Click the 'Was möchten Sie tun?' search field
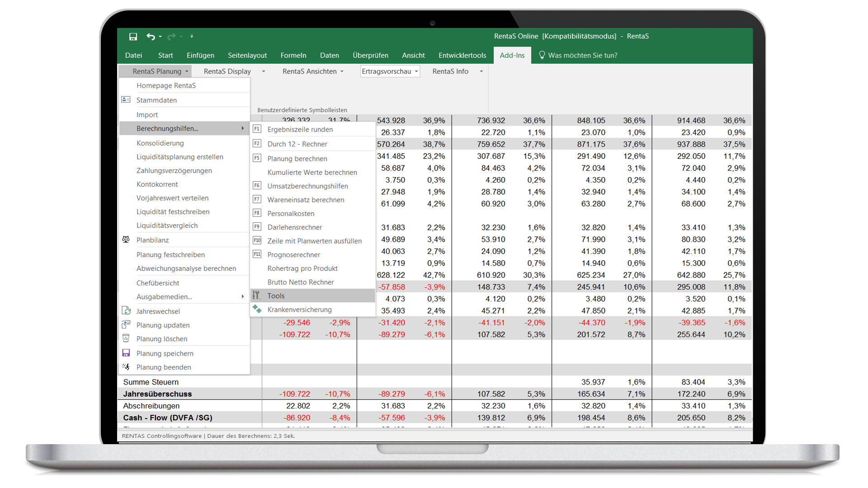Viewport: 868px width, 488px height. coord(582,55)
